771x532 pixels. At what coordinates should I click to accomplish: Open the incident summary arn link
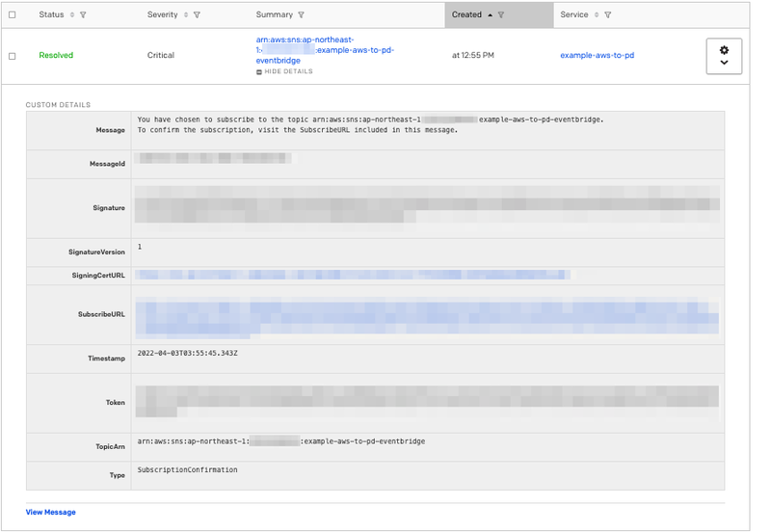pos(325,50)
